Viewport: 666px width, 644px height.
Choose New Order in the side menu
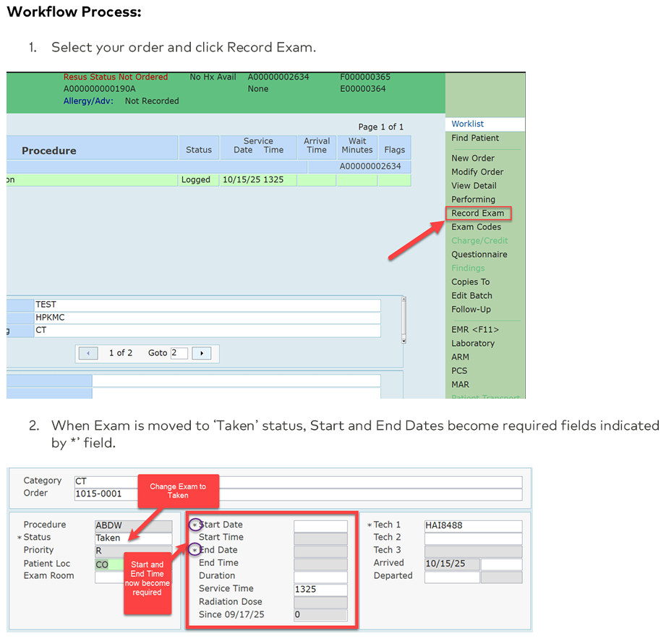tap(473, 158)
